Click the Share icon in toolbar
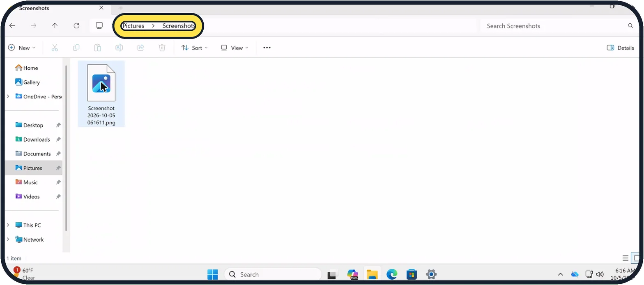 140,48
